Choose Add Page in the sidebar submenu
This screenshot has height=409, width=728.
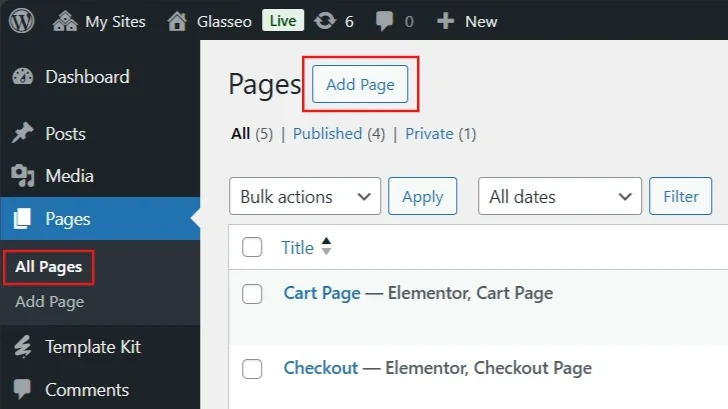tap(50, 302)
